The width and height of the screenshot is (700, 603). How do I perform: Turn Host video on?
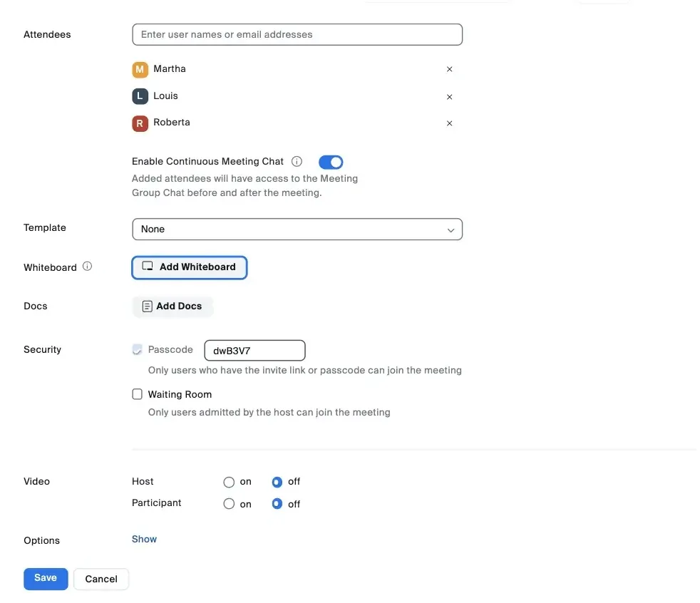click(x=229, y=483)
